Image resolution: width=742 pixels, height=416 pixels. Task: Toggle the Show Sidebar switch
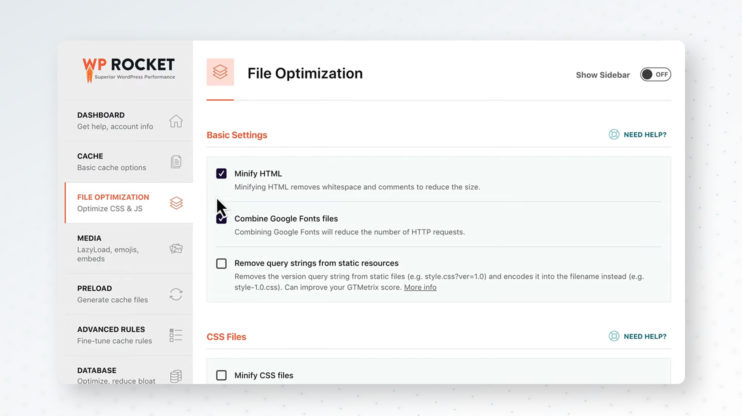[x=655, y=74]
